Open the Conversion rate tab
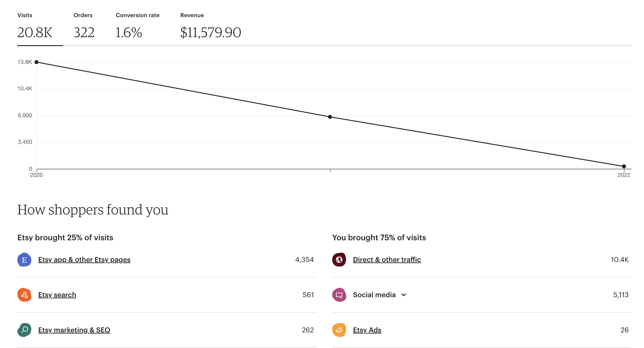The image size is (644, 348). [137, 27]
